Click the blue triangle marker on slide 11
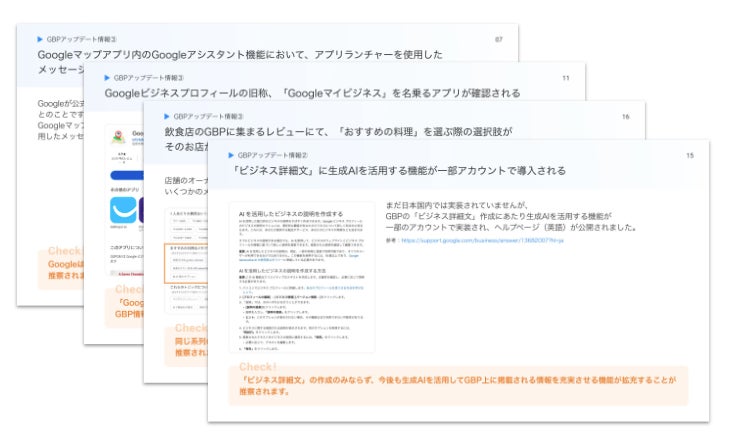The image size is (747, 432). [x=107, y=78]
